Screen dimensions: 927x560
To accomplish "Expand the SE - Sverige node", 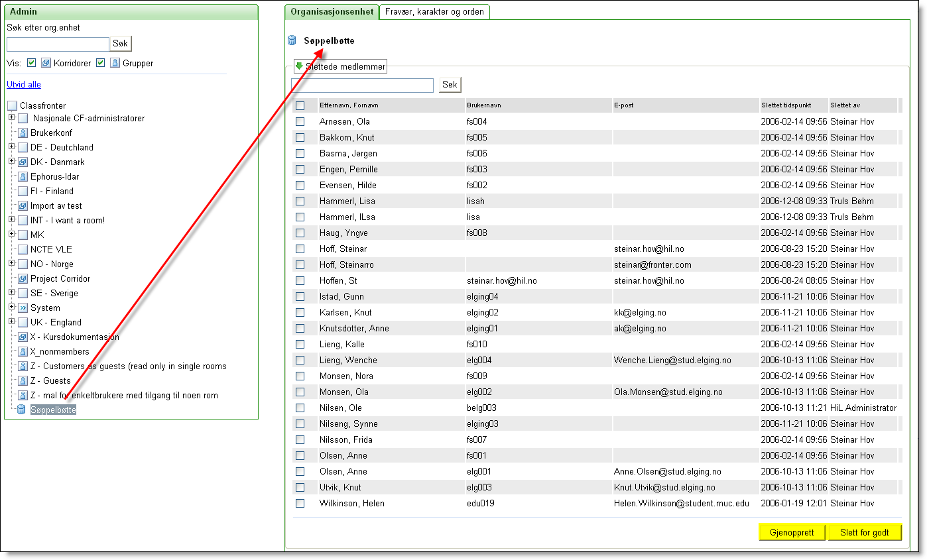I will (11, 292).
